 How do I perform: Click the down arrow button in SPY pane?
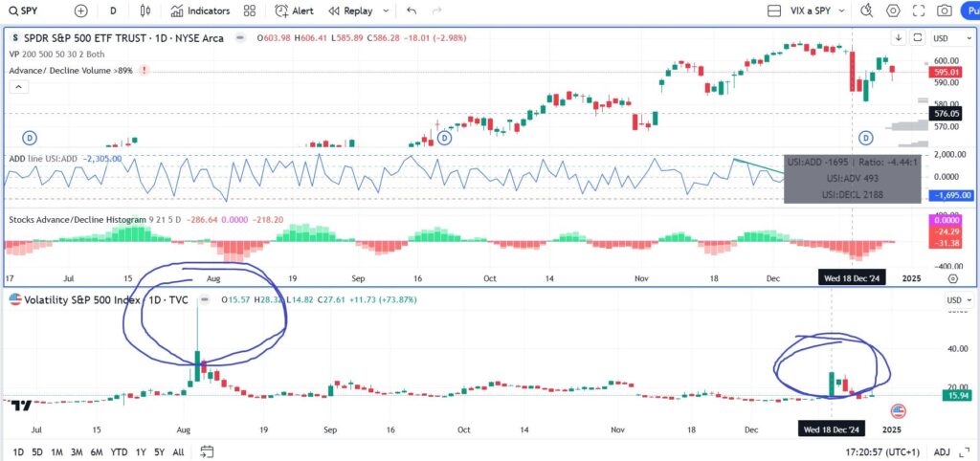pyautogui.click(x=898, y=38)
